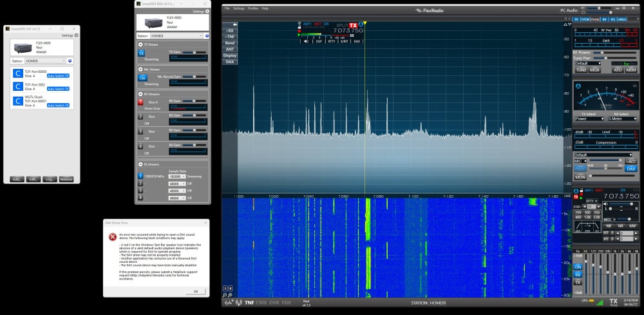
Task: Open the Settings gear in DAX window
Action: pos(207,12)
